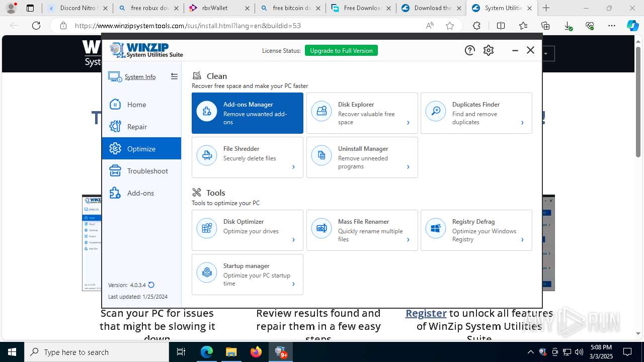The width and height of the screenshot is (644, 362).
Task: Open the help question mark icon
Action: (x=469, y=50)
